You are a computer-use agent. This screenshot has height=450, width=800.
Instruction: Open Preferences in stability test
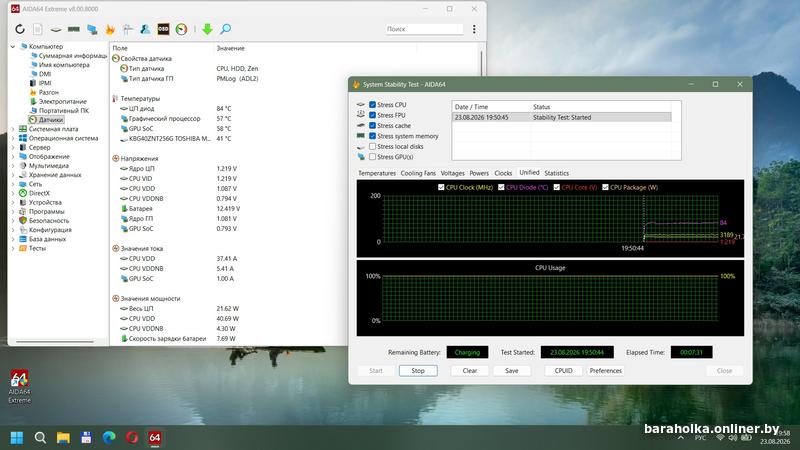point(606,371)
